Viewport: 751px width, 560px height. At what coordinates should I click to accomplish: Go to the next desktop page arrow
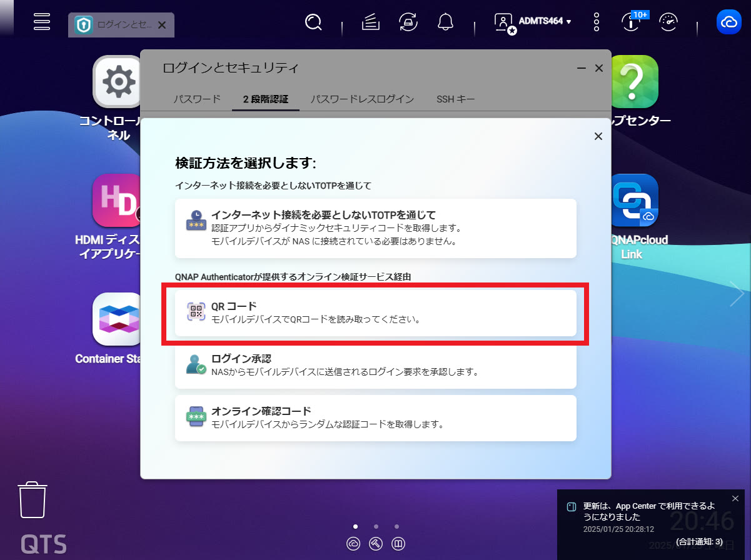[x=737, y=294]
